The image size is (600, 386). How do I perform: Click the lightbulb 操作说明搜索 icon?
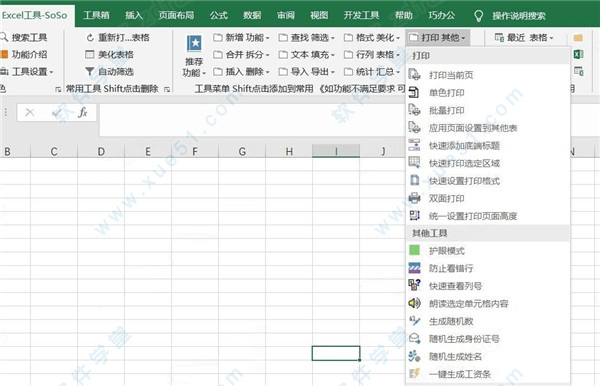click(x=478, y=16)
